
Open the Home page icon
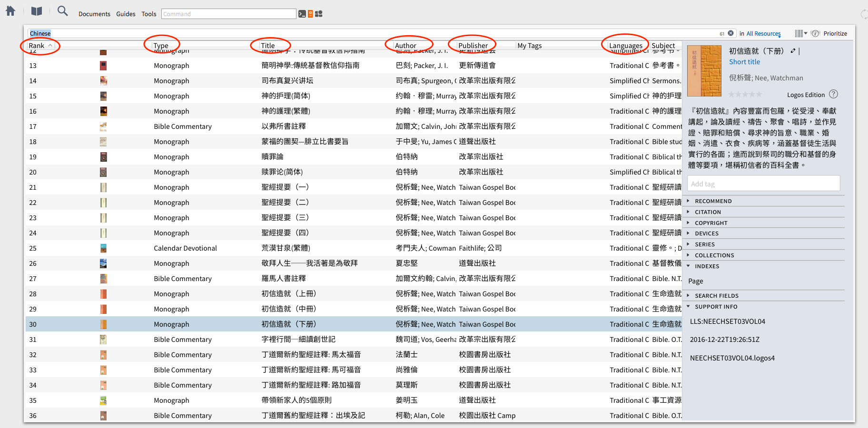point(10,11)
